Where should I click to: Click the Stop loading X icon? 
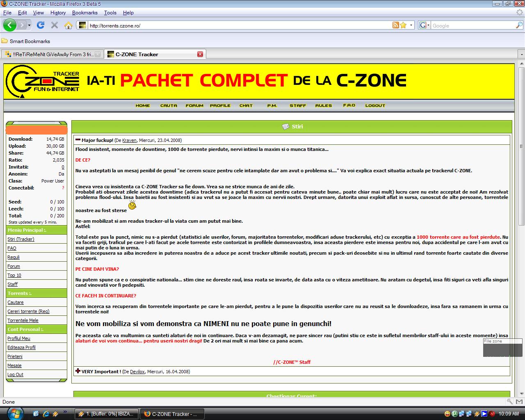click(x=54, y=25)
